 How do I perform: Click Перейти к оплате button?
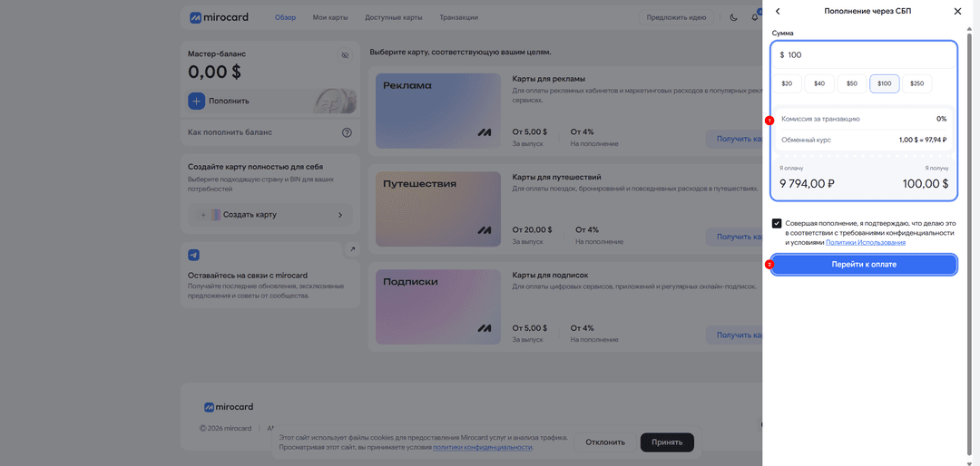pos(864,264)
